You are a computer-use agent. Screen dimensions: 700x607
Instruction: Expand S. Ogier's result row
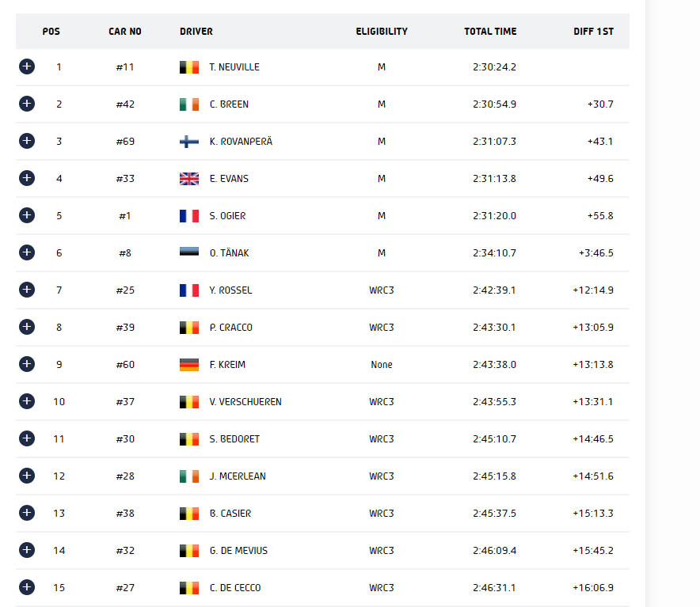pos(27,215)
